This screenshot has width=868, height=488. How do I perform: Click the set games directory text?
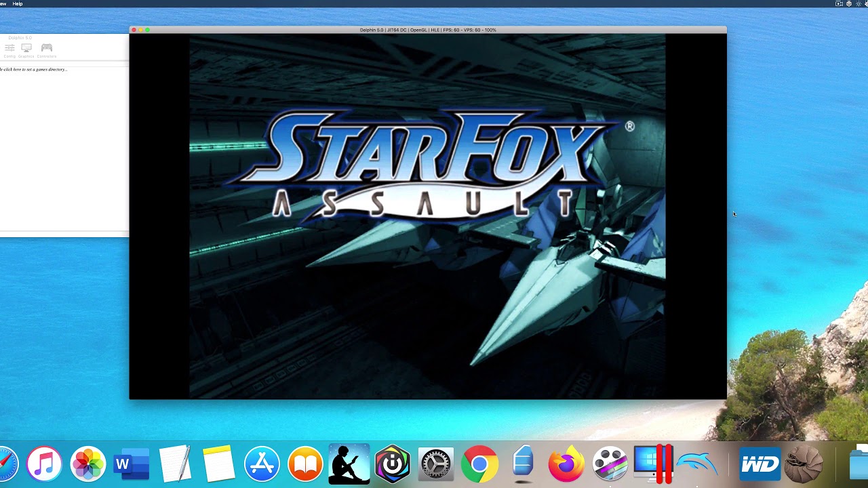[x=33, y=69]
